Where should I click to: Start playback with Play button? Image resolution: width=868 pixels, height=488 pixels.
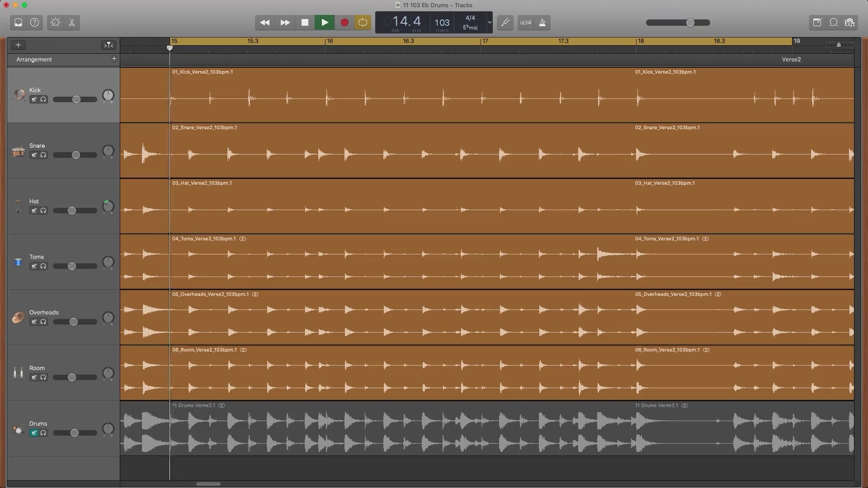(x=325, y=23)
